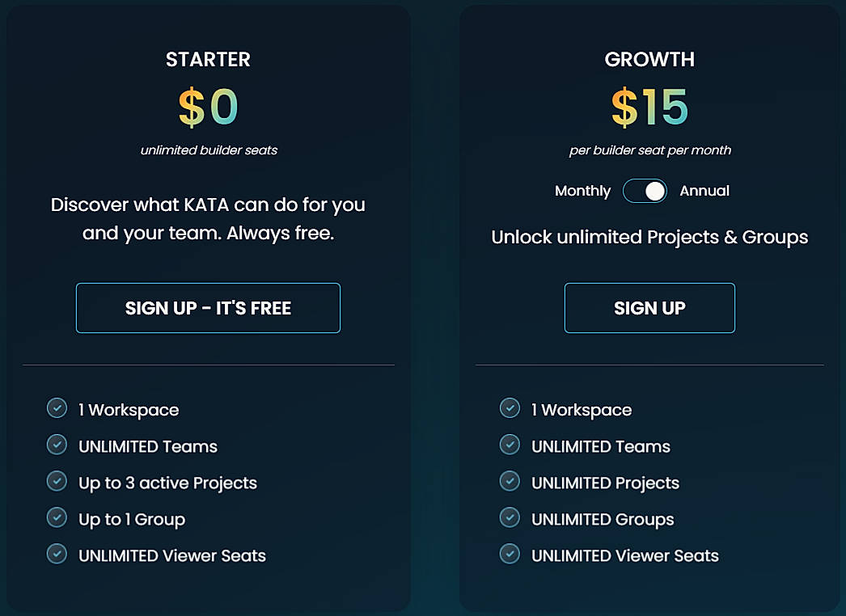
Task: Click the STARTER plan heading
Action: click(x=208, y=59)
